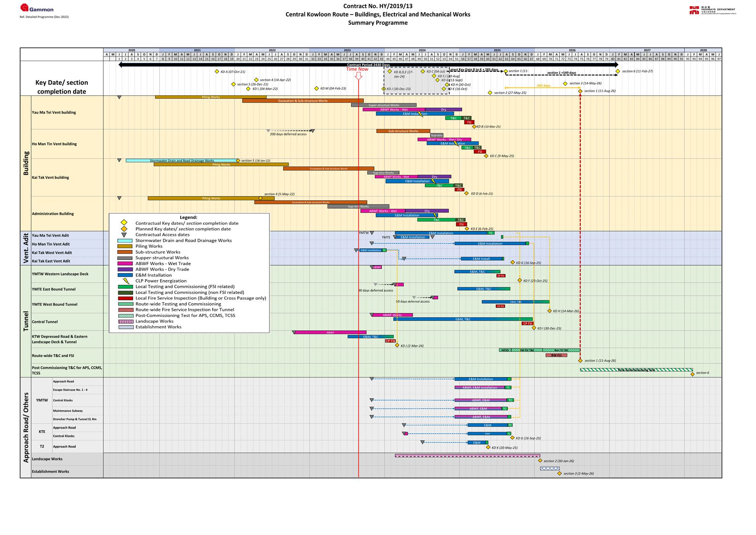Click the 2026 year header in timeline
Screen dimensions: 756x535
tap(572, 50)
